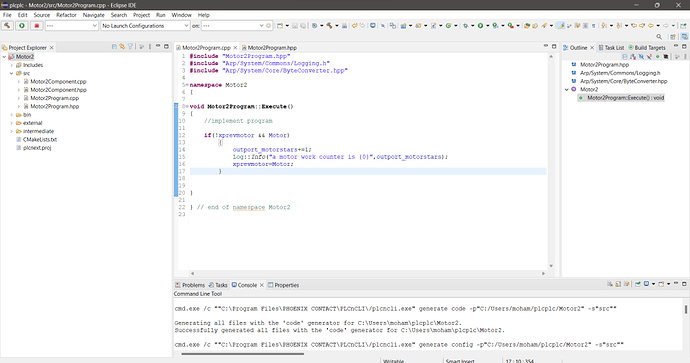Toggle Hide Inactive Elements in Outline toolbar
Image resolution: width=690 pixels, height=363 pixels.
pos(666,56)
